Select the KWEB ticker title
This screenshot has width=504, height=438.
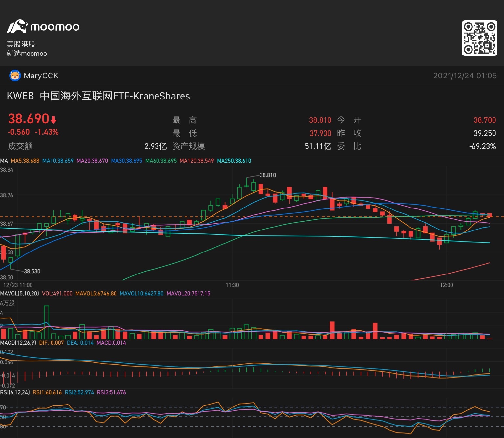click(20, 96)
